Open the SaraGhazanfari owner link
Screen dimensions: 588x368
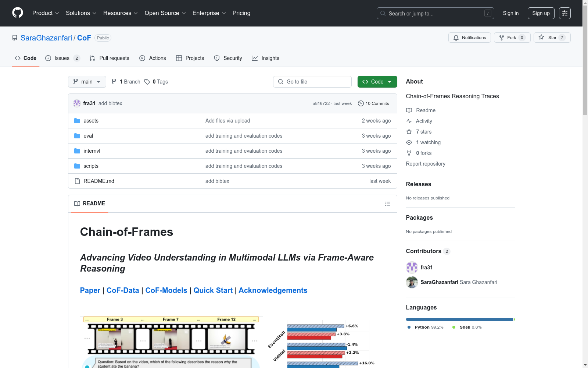point(46,38)
